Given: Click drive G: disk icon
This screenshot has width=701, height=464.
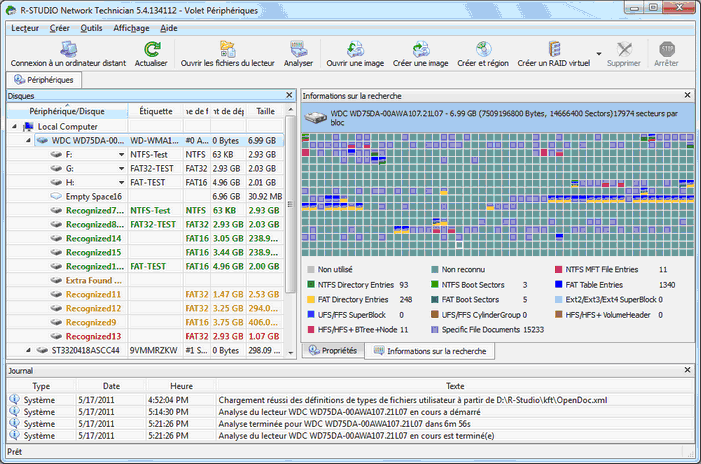Looking at the screenshot, I should pos(56,168).
